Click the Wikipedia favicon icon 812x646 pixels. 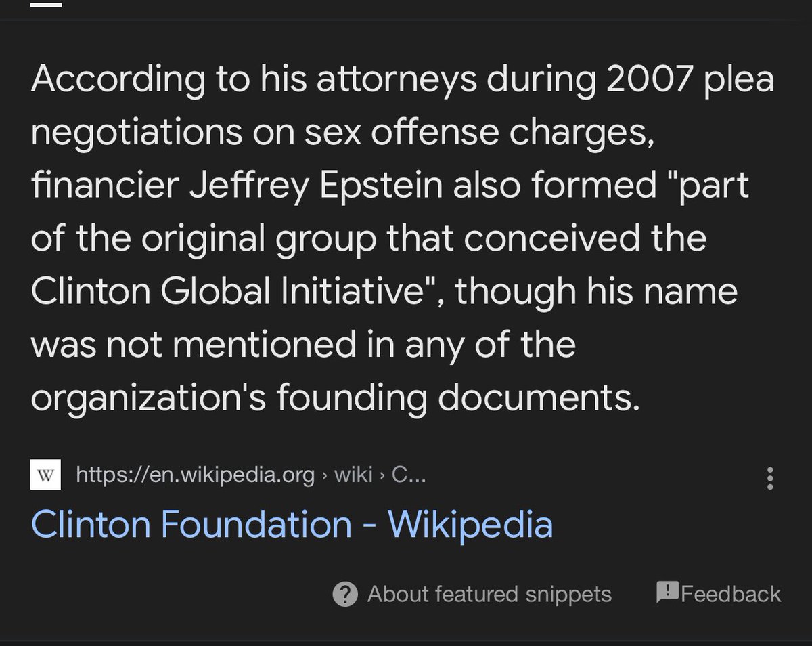coord(45,475)
